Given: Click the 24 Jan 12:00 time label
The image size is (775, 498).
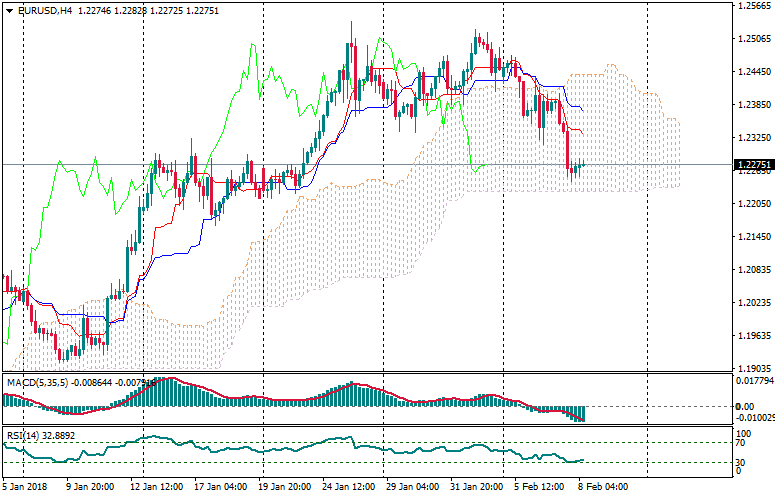Looking at the screenshot, I should 347,488.
